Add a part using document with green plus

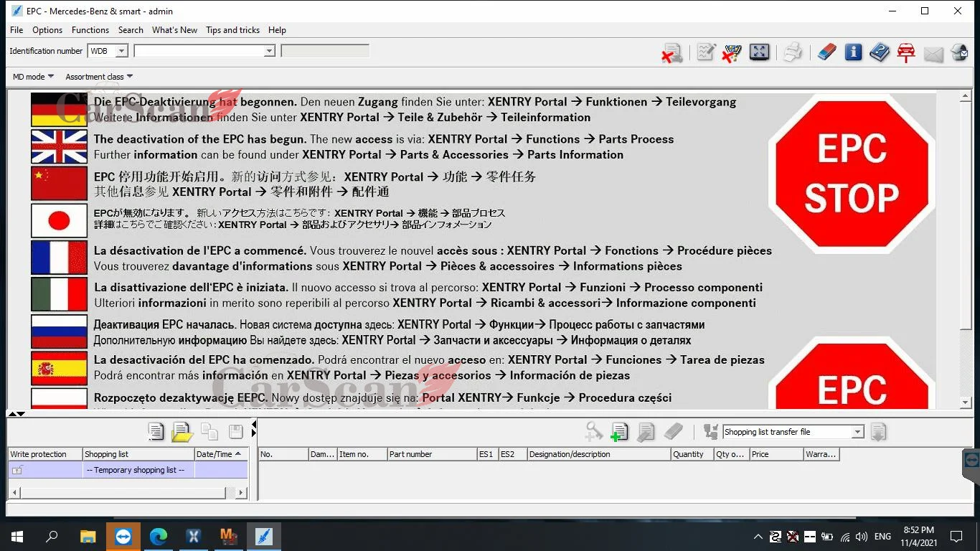(x=619, y=431)
